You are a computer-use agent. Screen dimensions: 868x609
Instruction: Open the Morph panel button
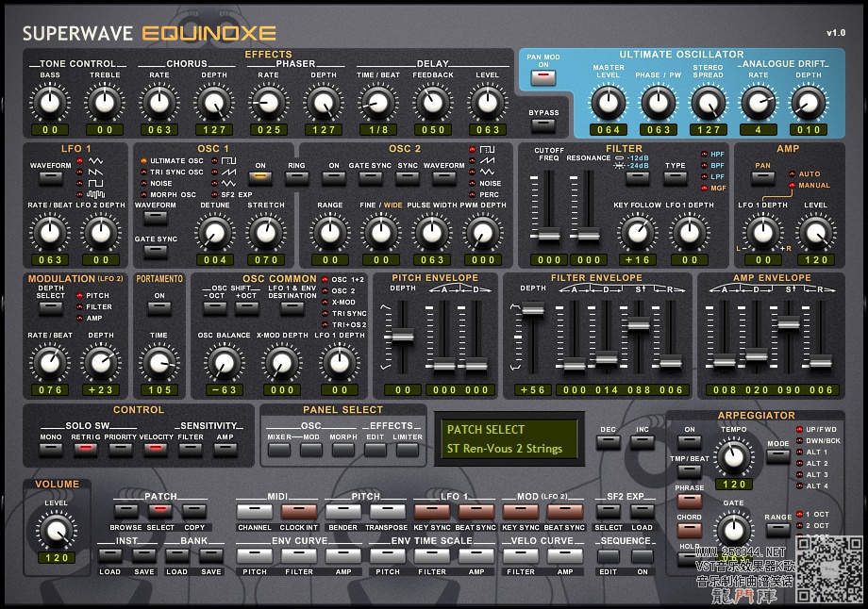[343, 450]
